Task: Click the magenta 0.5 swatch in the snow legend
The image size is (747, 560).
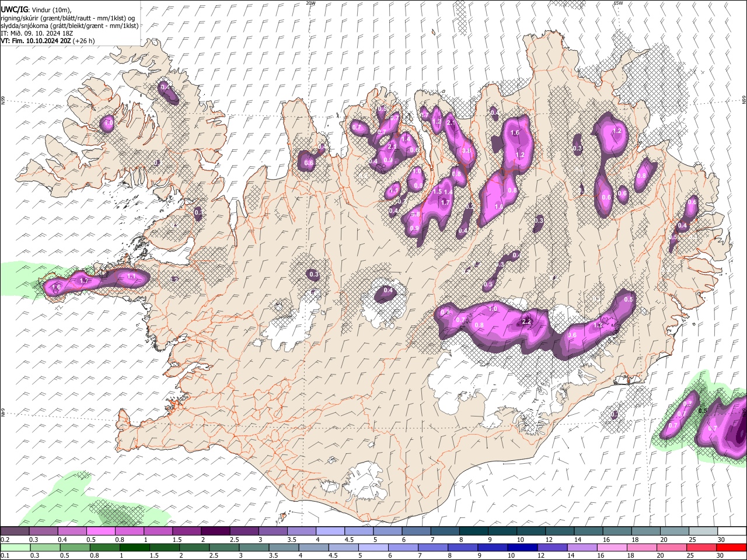Action: click(x=100, y=531)
